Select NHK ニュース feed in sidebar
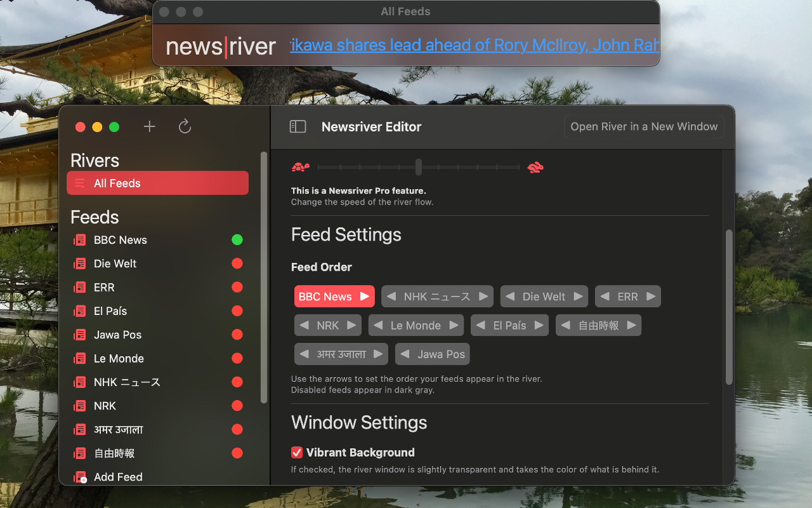Viewport: 812px width, 508px height. click(x=157, y=382)
